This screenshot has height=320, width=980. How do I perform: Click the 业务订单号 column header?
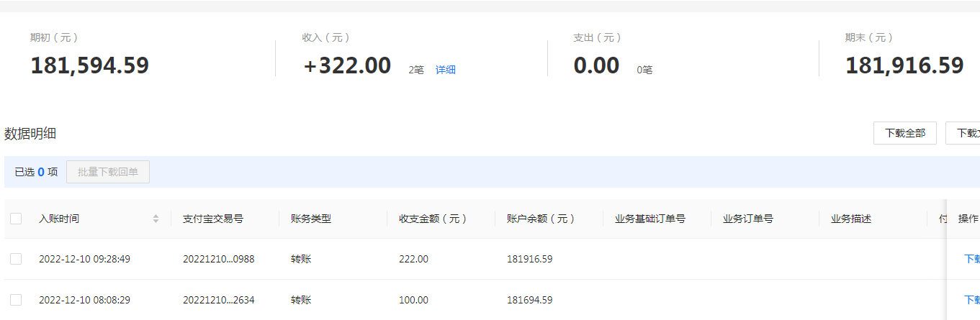point(748,219)
